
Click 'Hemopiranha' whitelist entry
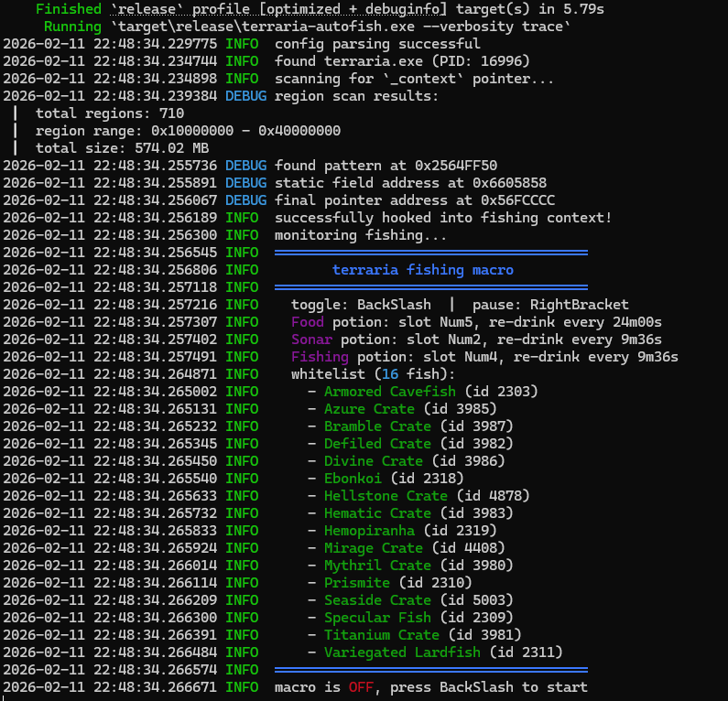[369, 531]
